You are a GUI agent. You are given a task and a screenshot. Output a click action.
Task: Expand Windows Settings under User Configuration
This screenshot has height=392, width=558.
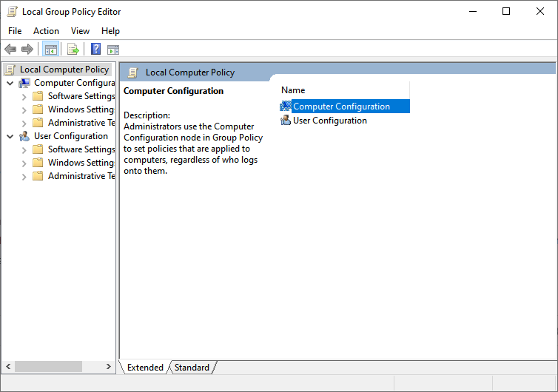24,163
